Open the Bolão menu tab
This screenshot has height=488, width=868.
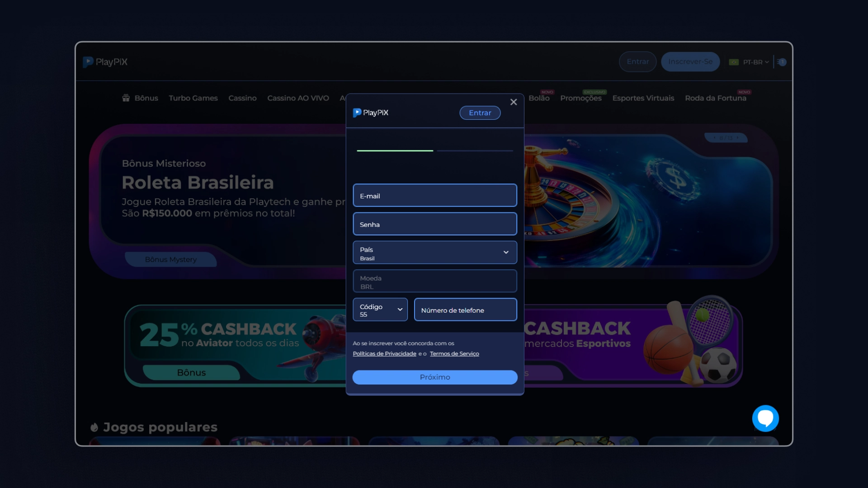(539, 98)
